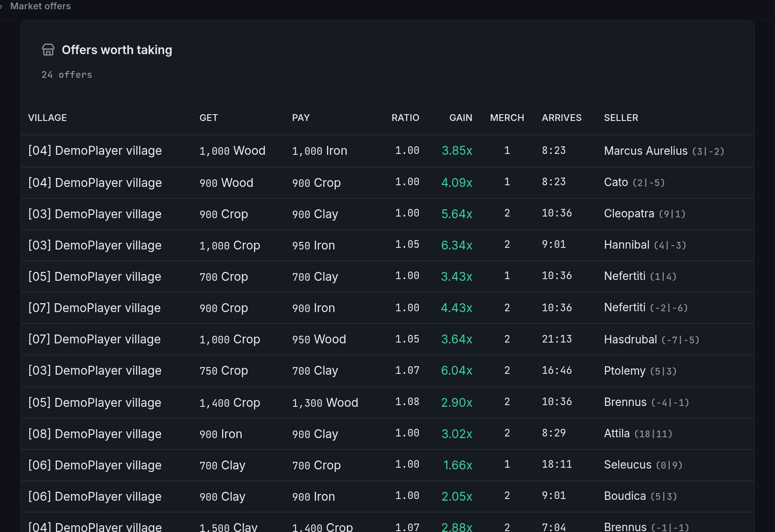
Task: Click the 1.66x gain value
Action: (x=458, y=466)
